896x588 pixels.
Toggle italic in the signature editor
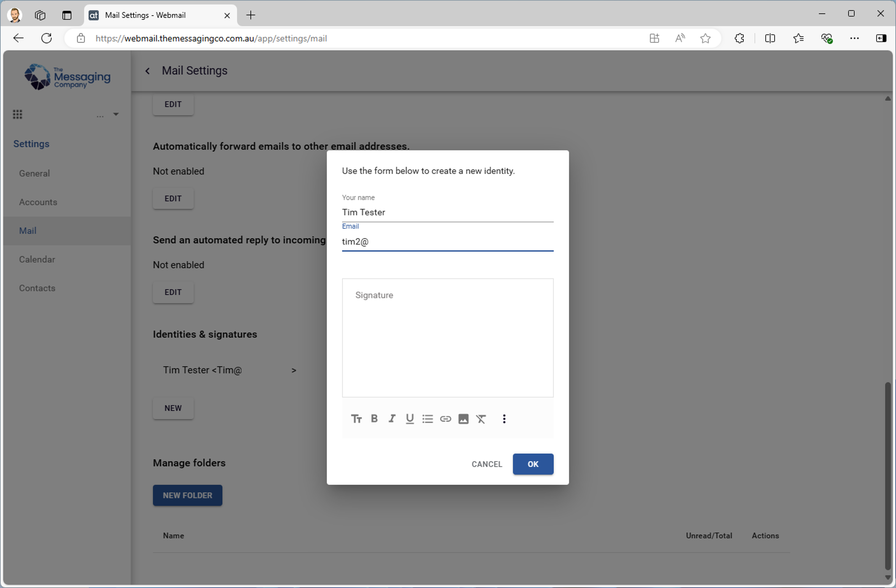pos(392,419)
